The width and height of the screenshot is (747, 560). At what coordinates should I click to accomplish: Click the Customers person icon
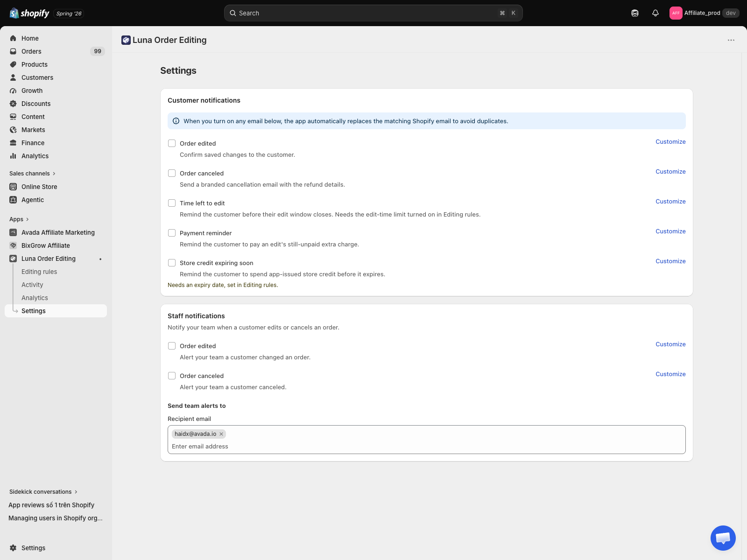[x=13, y=77]
